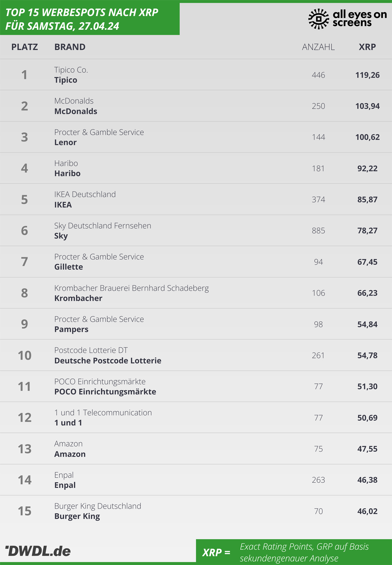Select the Tipico brand row
This screenshot has width=392, height=565.
196,75
